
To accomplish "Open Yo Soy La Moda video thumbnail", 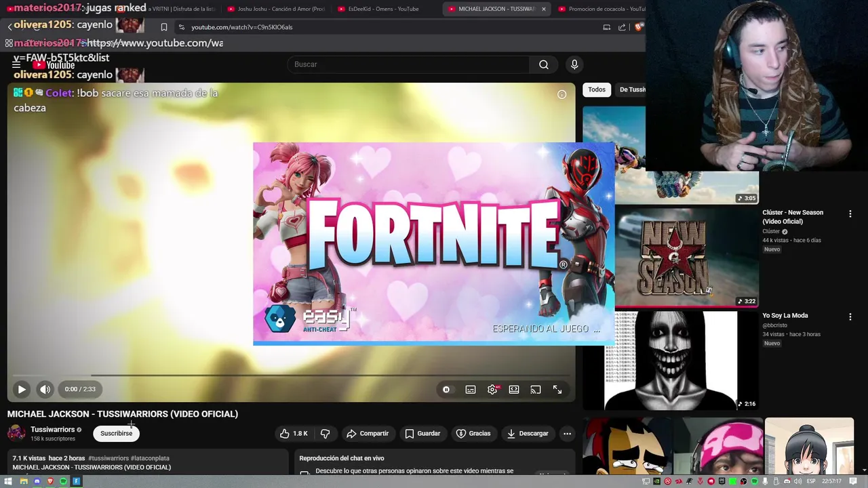I will coord(670,361).
